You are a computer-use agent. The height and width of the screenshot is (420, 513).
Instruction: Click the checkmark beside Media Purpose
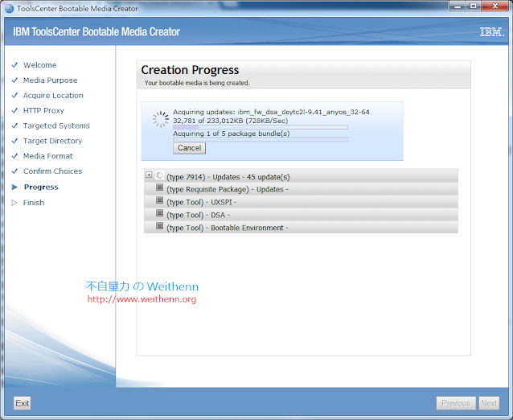(14, 80)
